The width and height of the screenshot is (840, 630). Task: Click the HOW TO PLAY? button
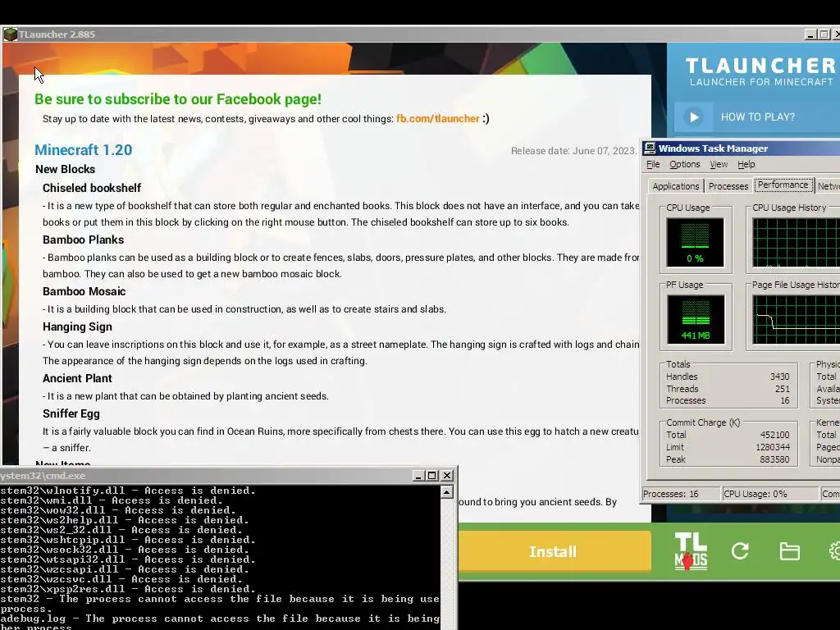tap(757, 116)
